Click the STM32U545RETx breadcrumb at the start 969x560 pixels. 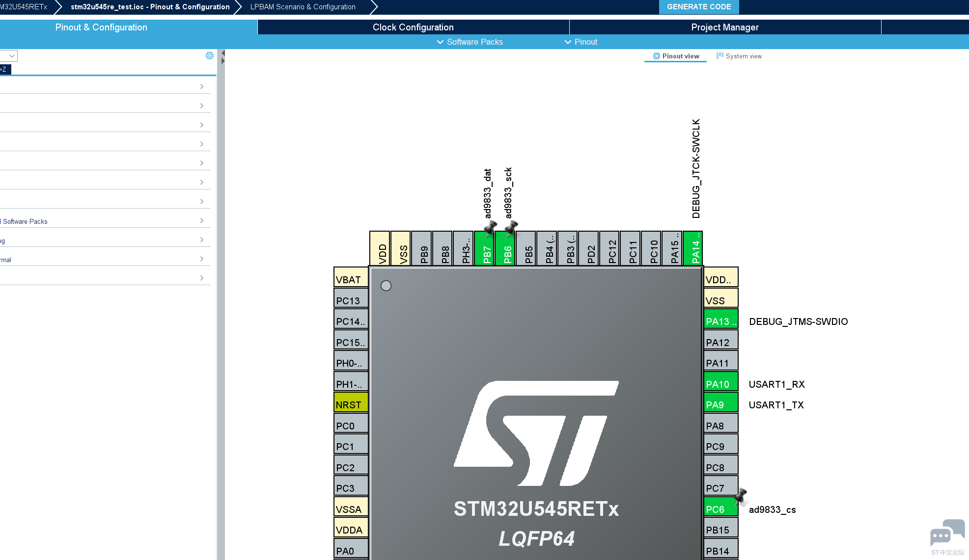tap(24, 7)
